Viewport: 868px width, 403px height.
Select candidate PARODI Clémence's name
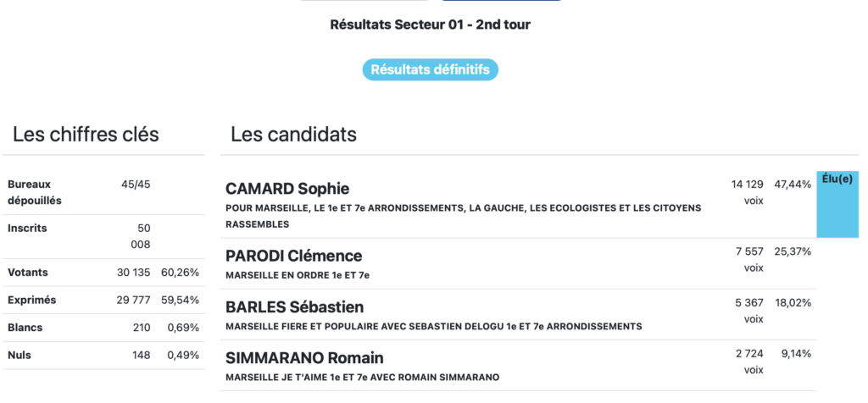(293, 256)
